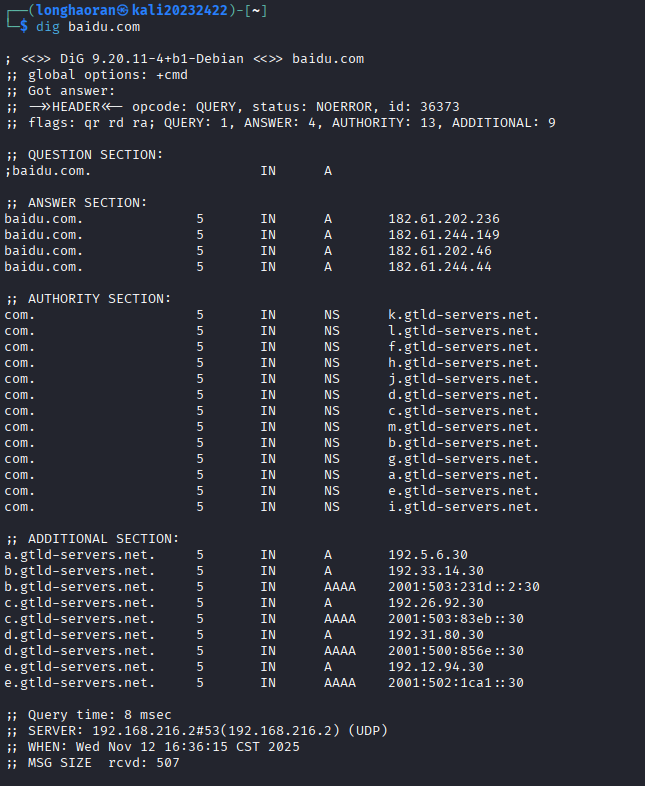Click the dig command word
The width and height of the screenshot is (645, 786).
click(48, 27)
